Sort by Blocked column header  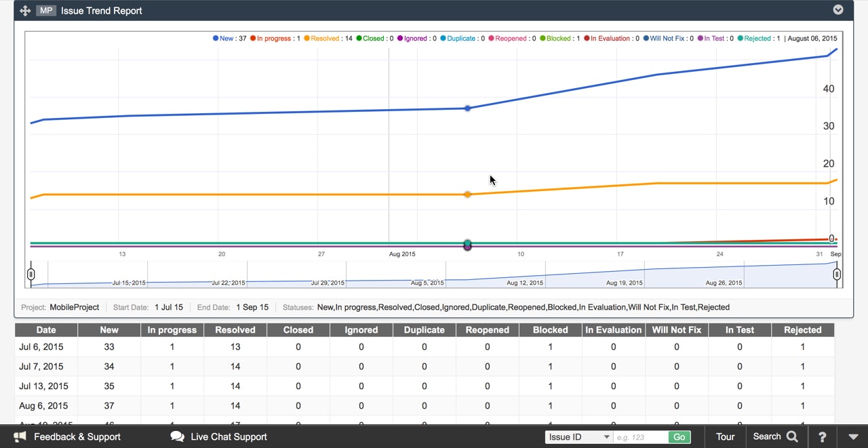click(551, 330)
